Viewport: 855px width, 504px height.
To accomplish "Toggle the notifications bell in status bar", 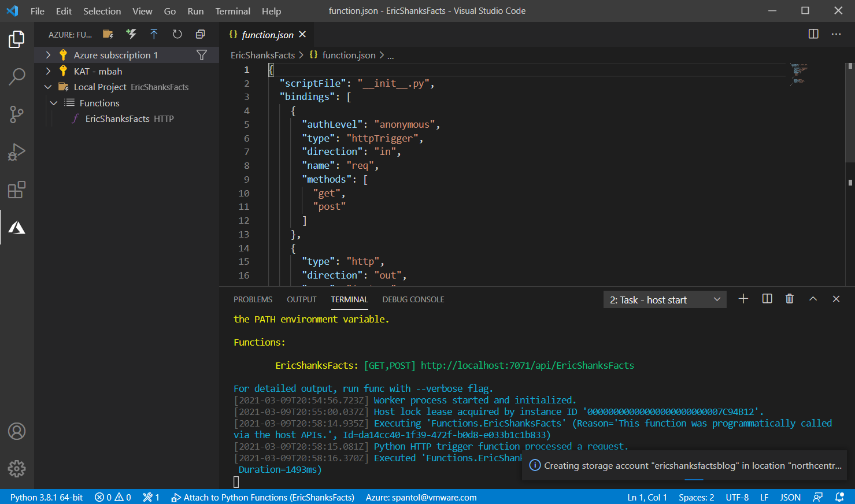I will 840,497.
